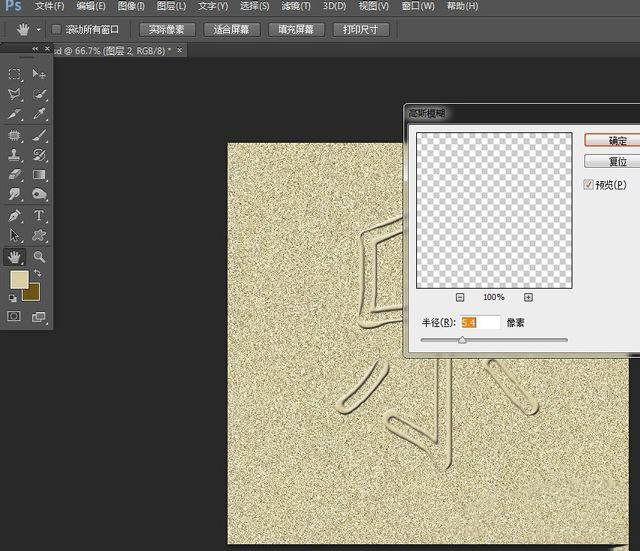Swap foreground and background colors icon
The height and width of the screenshot is (551, 640).
[x=37, y=273]
